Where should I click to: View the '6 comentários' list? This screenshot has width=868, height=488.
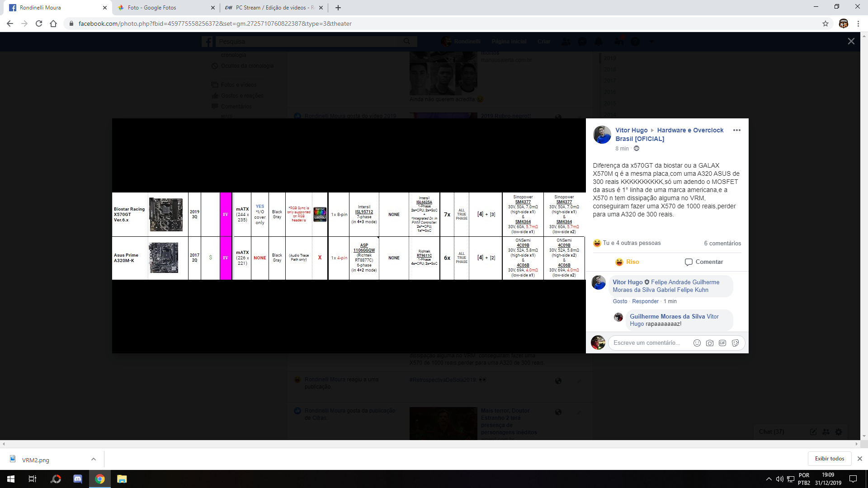[x=722, y=243]
